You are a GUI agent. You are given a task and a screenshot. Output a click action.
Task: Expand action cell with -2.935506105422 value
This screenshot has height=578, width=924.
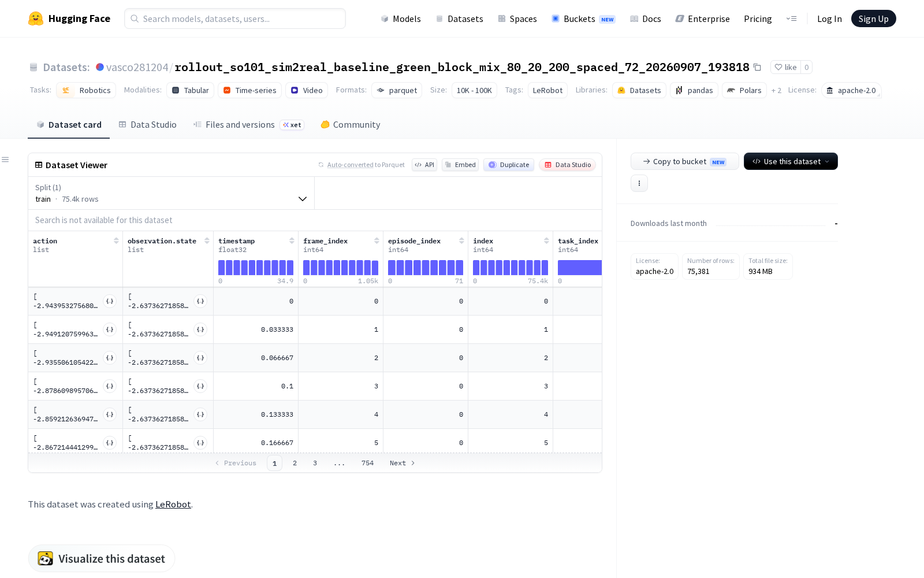(110, 358)
